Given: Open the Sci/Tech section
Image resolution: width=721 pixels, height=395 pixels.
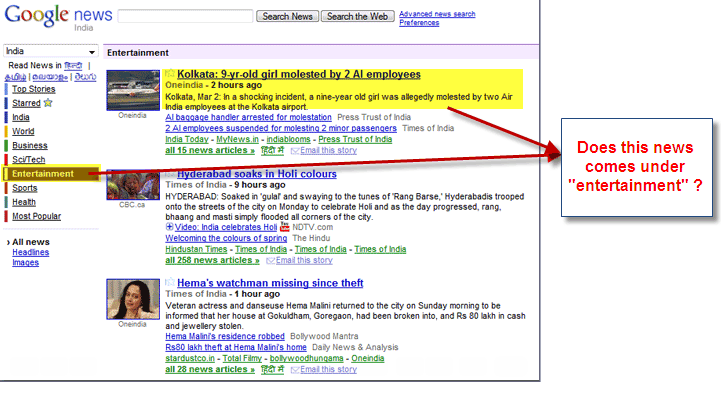Looking at the screenshot, I should pyautogui.click(x=29, y=160).
